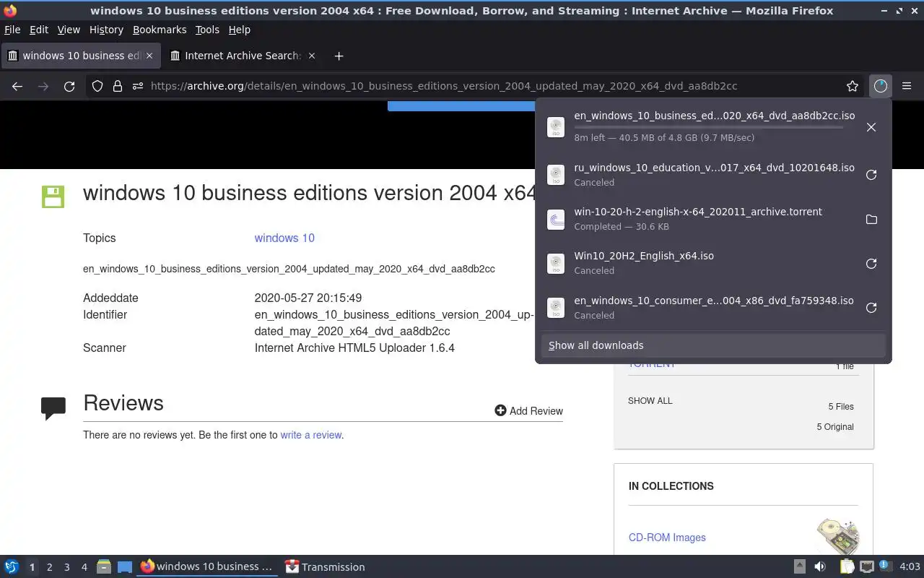Switch to workspace 2 in the taskbar
Image resolution: width=924 pixels, height=578 pixels.
coord(49,567)
